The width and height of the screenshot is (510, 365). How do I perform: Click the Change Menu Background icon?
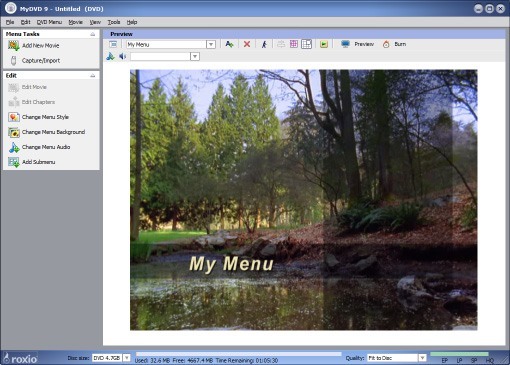14,132
